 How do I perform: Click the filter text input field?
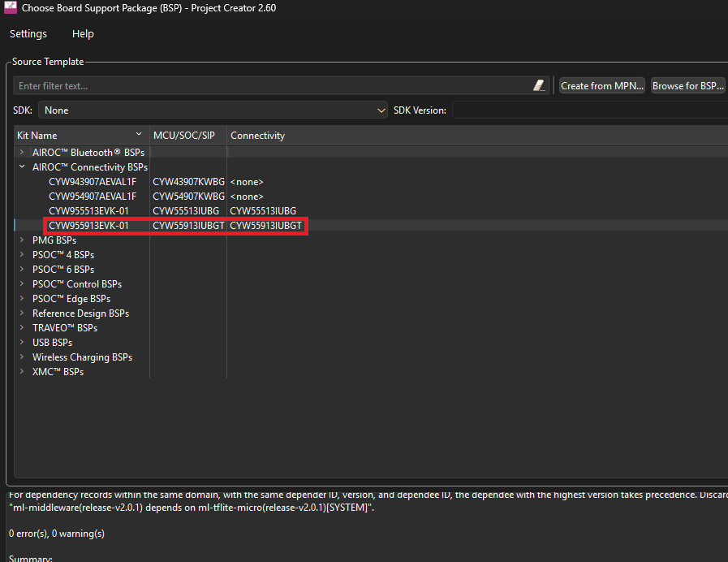point(273,85)
